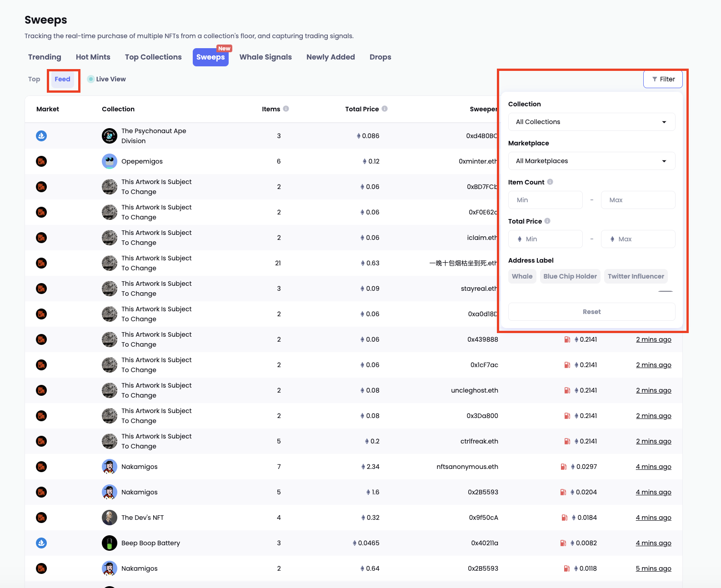Click gas icon on uncleghost.eth row
The height and width of the screenshot is (588, 721).
coord(567,390)
